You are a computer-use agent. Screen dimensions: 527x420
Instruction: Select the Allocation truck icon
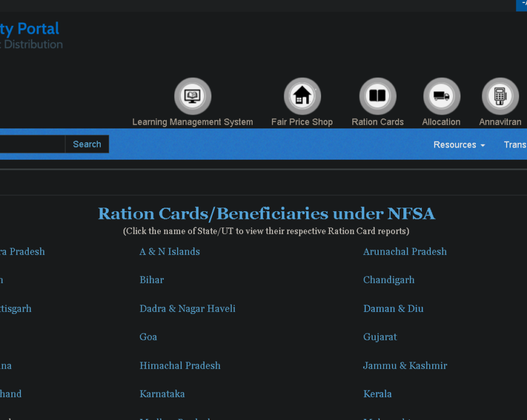coord(442,96)
